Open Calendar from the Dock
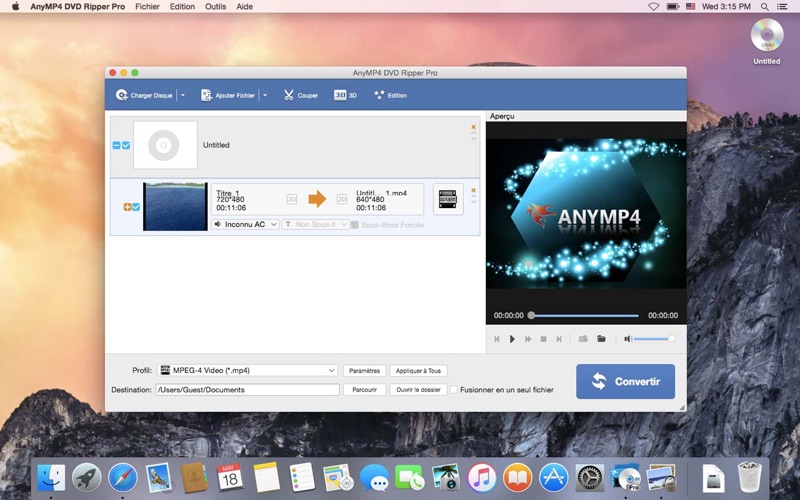Viewport: 800px width, 500px height. pyautogui.click(x=230, y=478)
